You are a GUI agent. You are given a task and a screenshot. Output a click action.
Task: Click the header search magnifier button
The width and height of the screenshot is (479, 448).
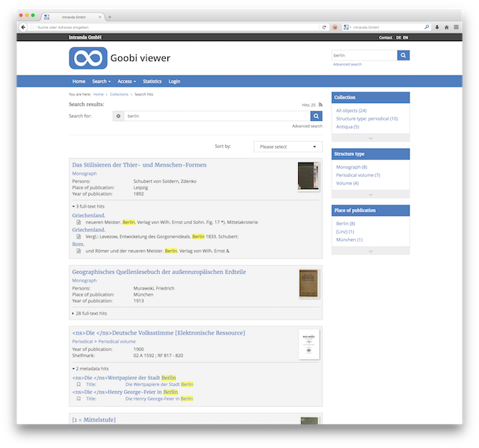[404, 55]
